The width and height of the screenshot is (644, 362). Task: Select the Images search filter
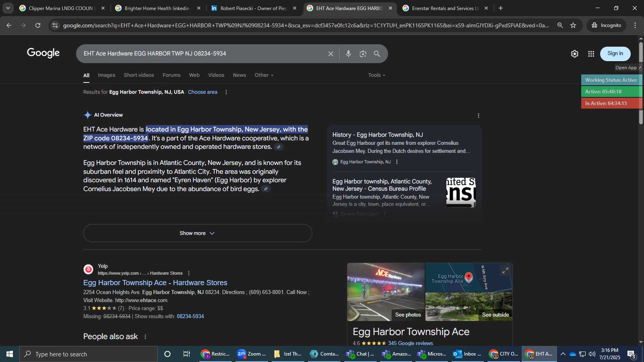tap(106, 75)
